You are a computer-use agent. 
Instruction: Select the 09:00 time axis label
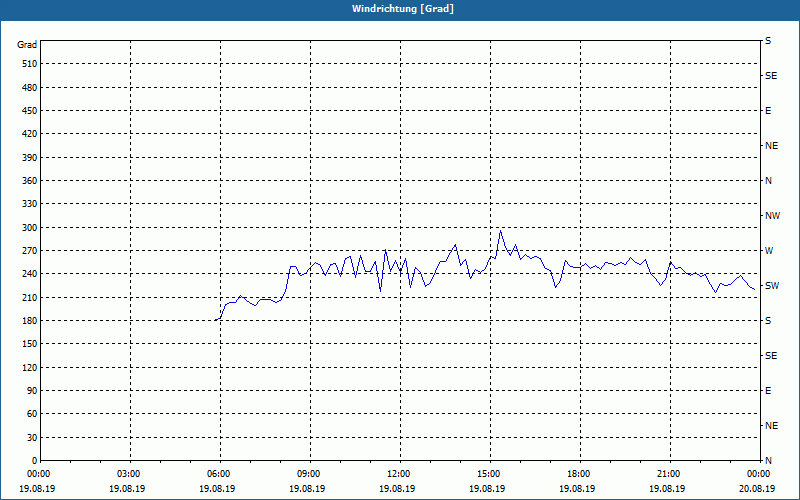tap(308, 474)
